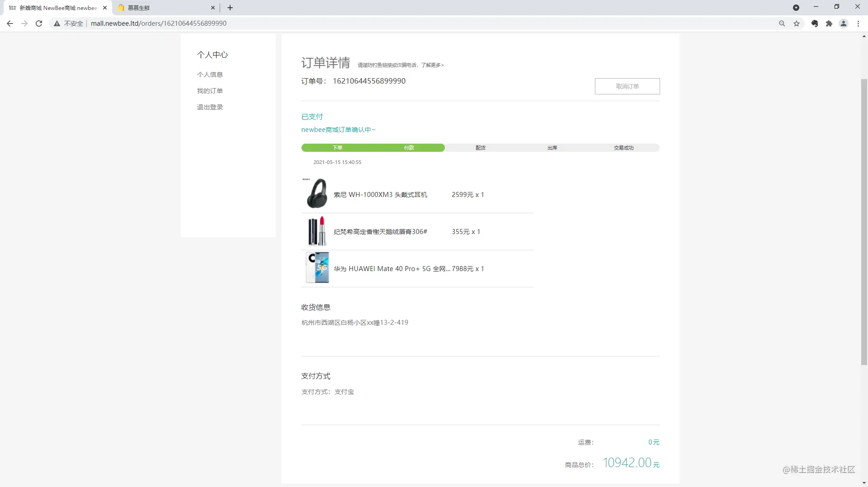Open the zoom magnifier in address bar
Image resolution: width=868 pixels, height=487 pixels.
782,23
